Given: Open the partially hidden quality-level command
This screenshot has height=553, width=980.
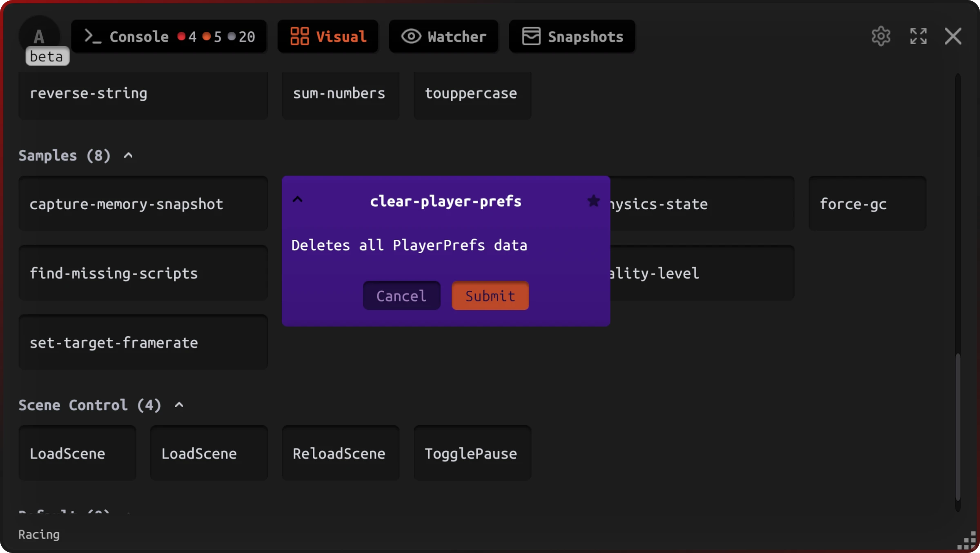Looking at the screenshot, I should click(702, 273).
